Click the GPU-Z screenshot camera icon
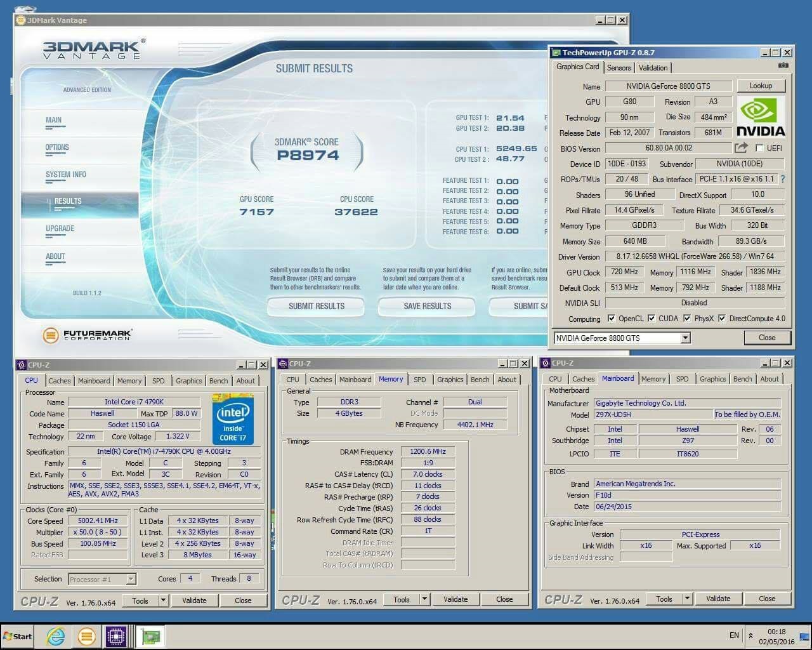 coord(783,65)
